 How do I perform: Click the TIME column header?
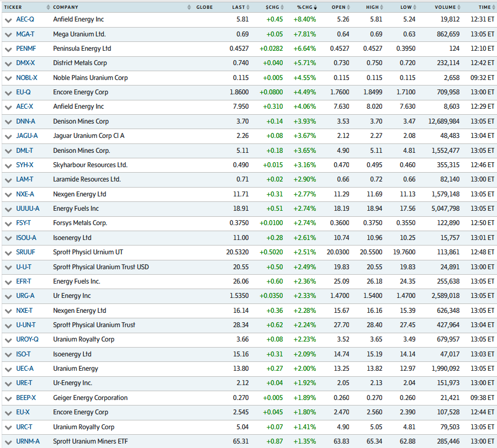(485, 7)
